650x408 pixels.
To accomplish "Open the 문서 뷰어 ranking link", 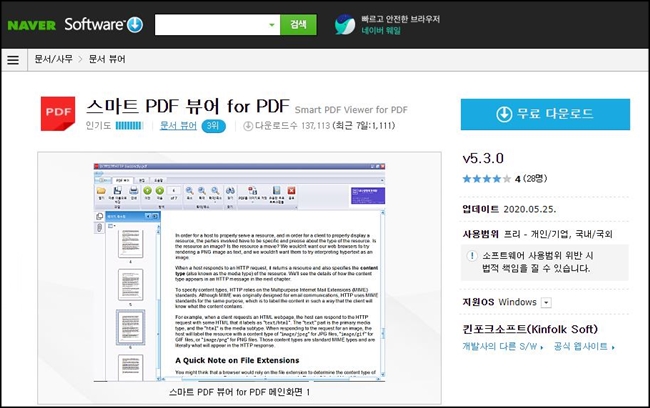I will [x=178, y=126].
